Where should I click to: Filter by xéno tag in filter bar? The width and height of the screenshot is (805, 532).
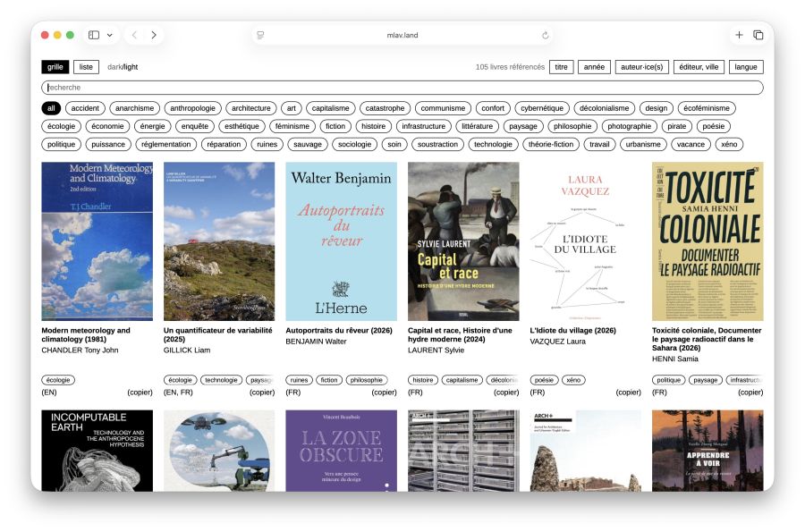tap(729, 144)
